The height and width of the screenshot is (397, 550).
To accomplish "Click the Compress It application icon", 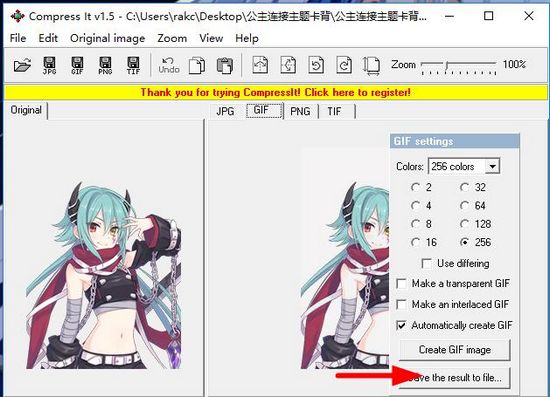I will click(x=17, y=16).
